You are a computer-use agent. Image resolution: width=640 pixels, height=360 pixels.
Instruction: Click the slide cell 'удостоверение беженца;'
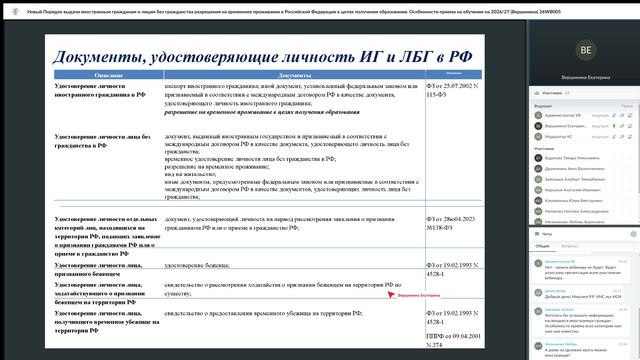pos(197,265)
